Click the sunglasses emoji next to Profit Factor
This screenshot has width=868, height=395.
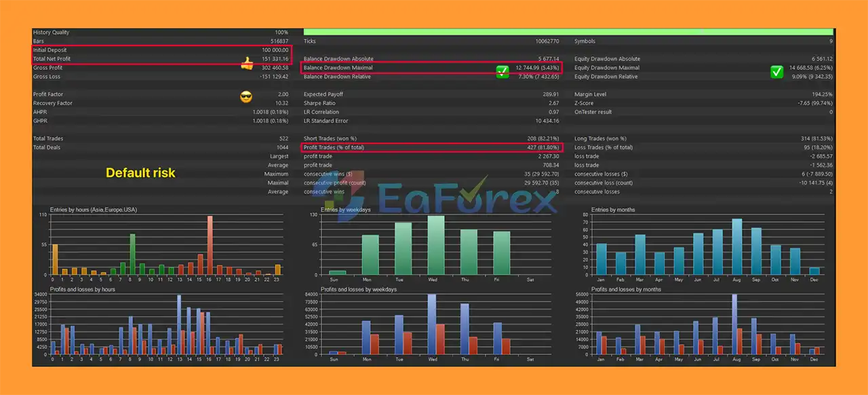[x=246, y=96]
